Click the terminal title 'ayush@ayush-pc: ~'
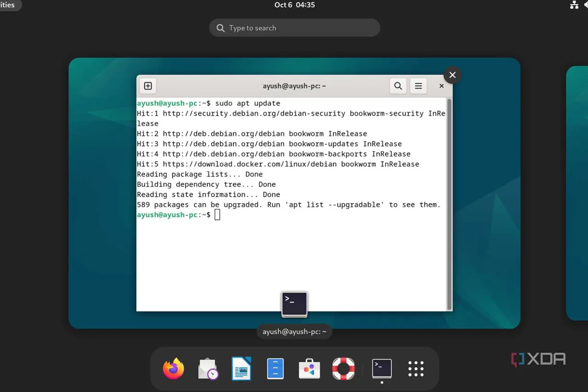The width and height of the screenshot is (588, 392). [x=294, y=86]
